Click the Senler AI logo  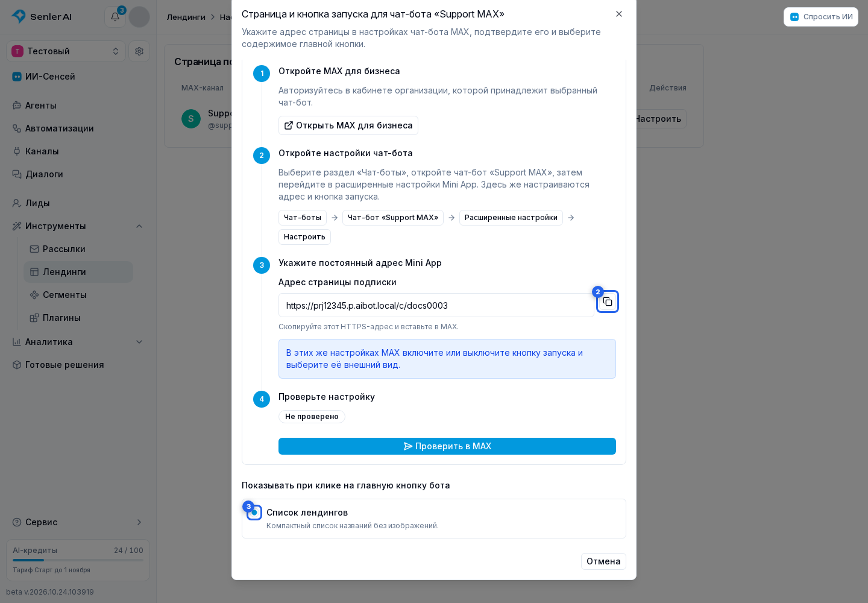point(42,17)
